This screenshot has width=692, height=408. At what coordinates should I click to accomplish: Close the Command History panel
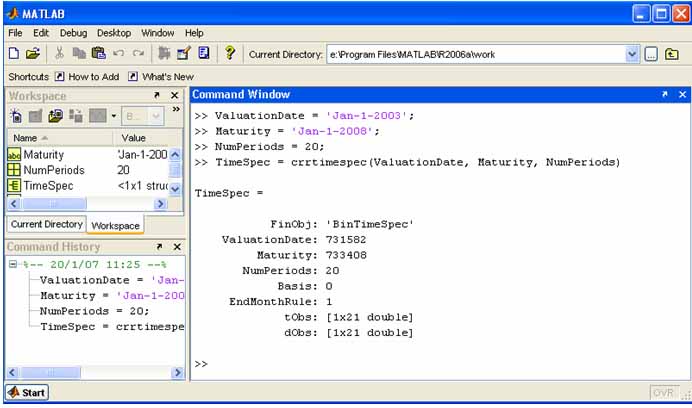(x=177, y=247)
